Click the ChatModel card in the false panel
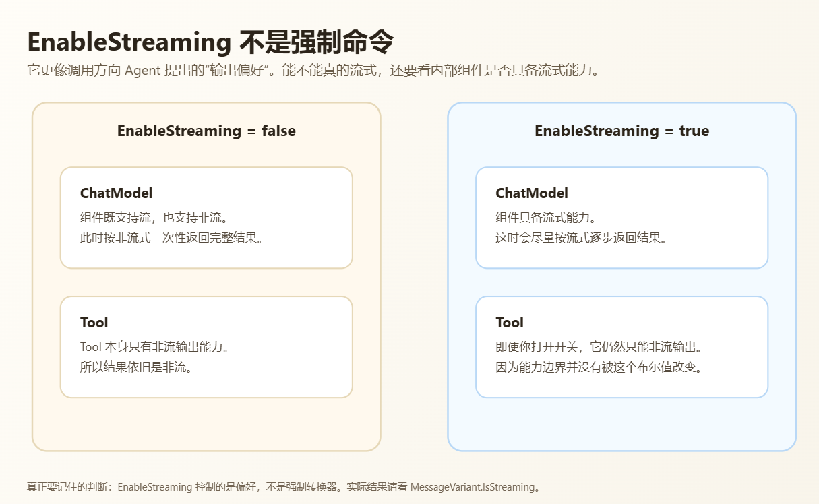Screen dimensions: 819x504 pos(206,217)
